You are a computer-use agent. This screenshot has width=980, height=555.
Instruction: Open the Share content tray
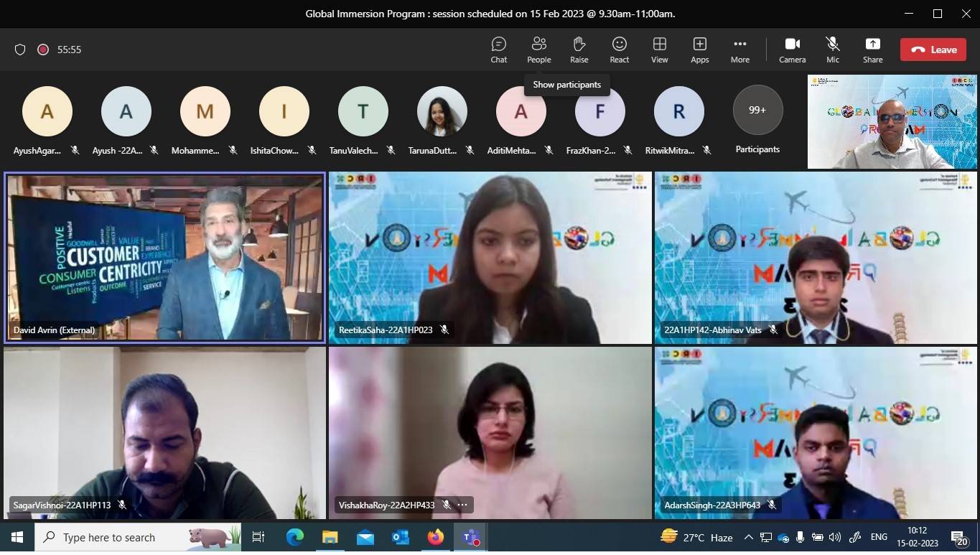[873, 50]
